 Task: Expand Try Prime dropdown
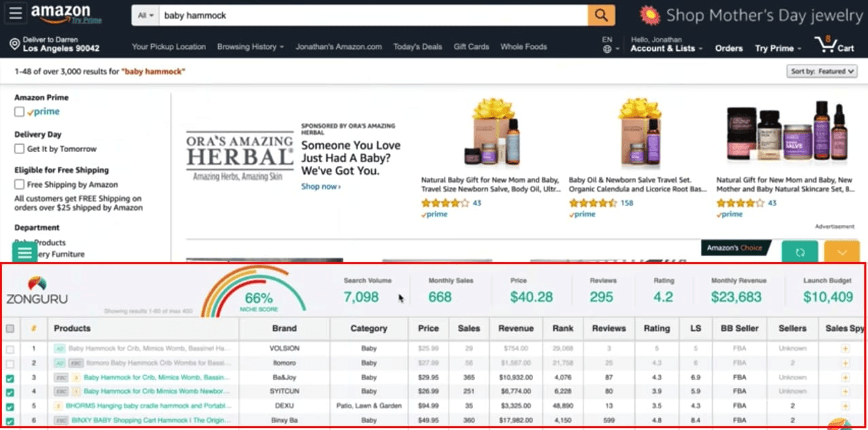pos(778,48)
